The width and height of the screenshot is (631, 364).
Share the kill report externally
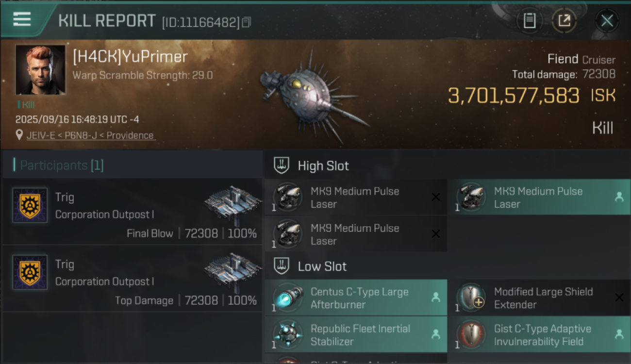coord(564,20)
